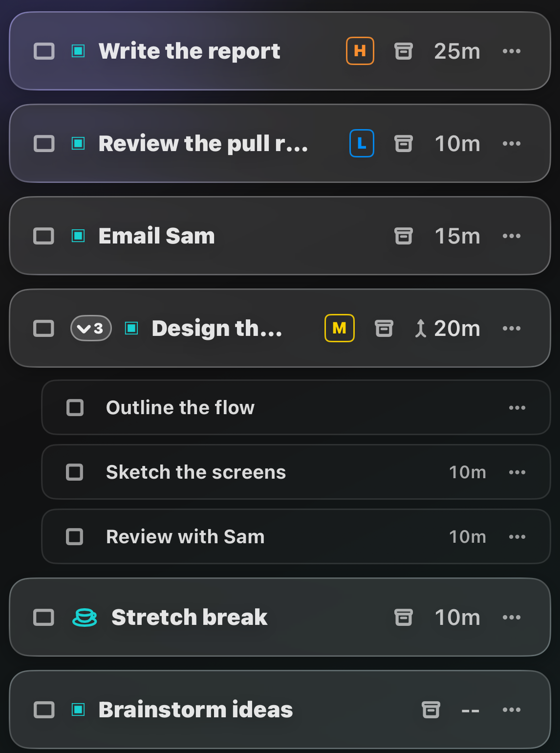Open the three-dot menu for Email Sam
560x753 pixels.
tap(512, 236)
